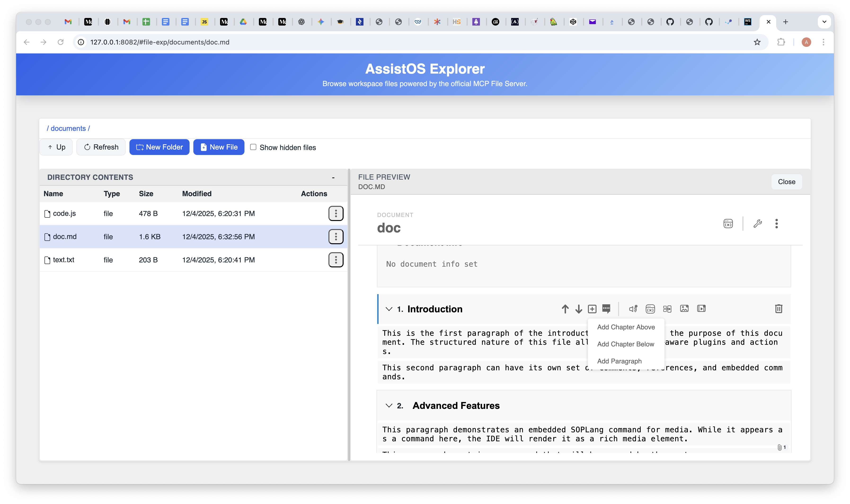This screenshot has width=850, height=504.
Task: Open the document wrench tools
Action: point(758,223)
